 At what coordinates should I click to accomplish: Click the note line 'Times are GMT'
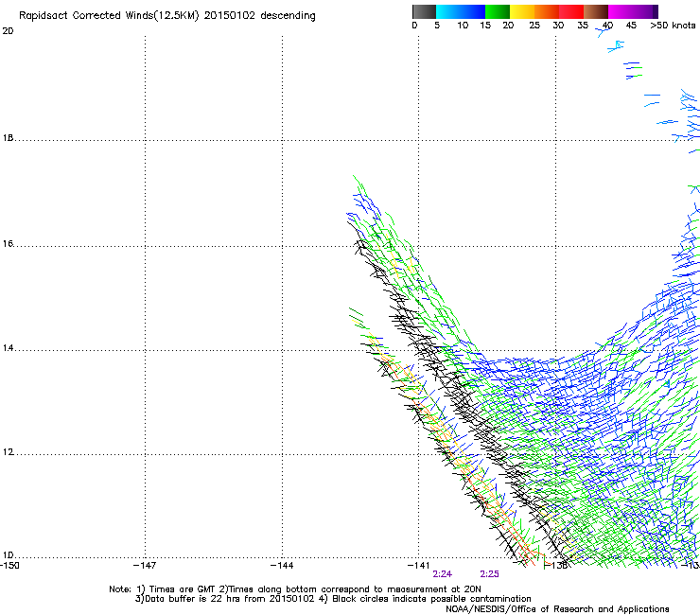[183, 589]
